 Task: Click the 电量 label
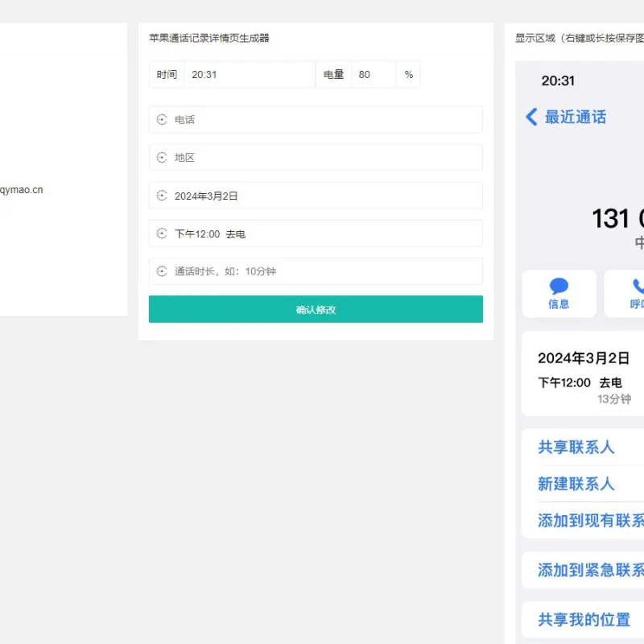click(333, 74)
